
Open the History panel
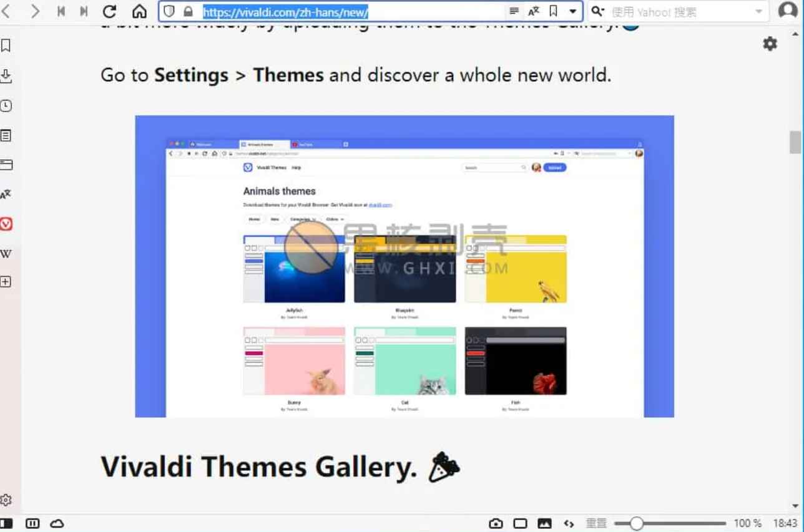[6, 106]
